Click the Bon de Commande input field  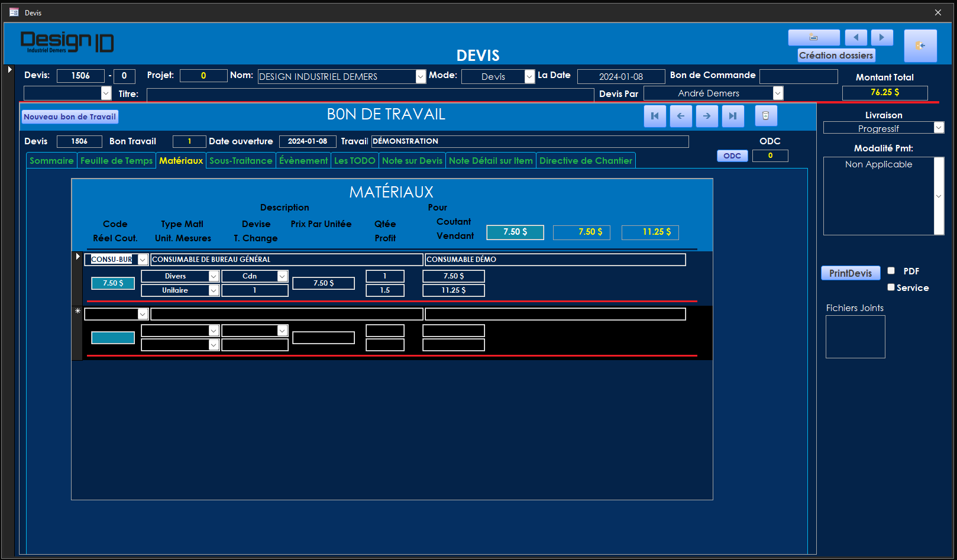(798, 76)
